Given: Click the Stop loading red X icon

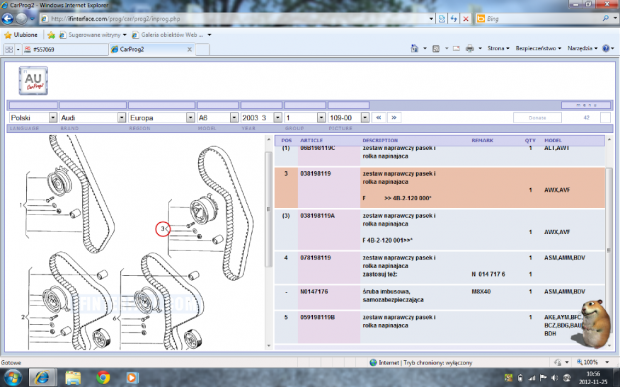Looking at the screenshot, I should coord(466,19).
